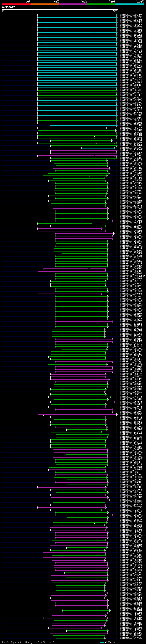Select hit label UniRef100_Q71BG4

(131, 42)
